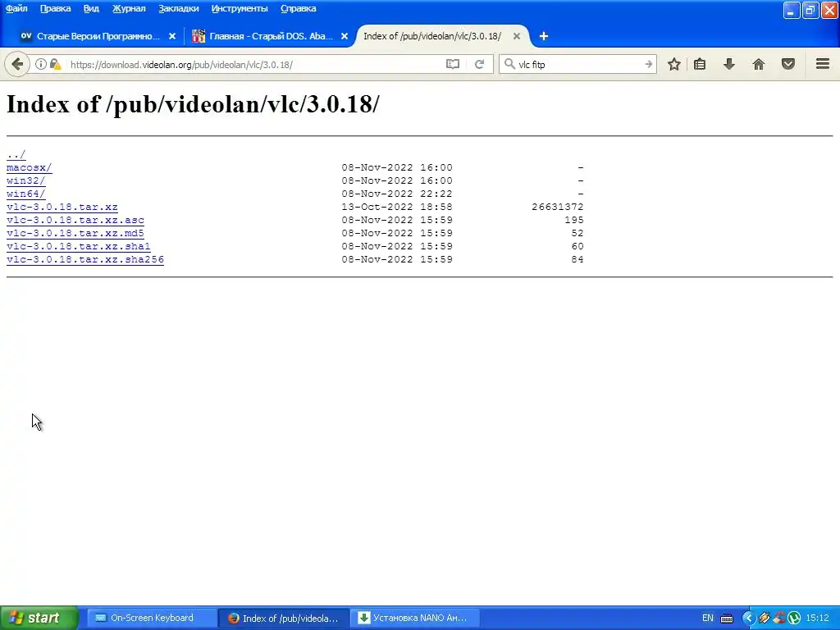Open the Файл menu
Image resolution: width=840 pixels, height=630 pixels.
(16, 8)
